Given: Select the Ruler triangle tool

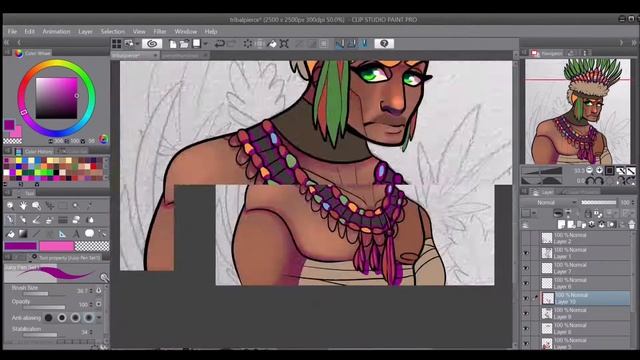Looking at the screenshot, I should point(62,233).
